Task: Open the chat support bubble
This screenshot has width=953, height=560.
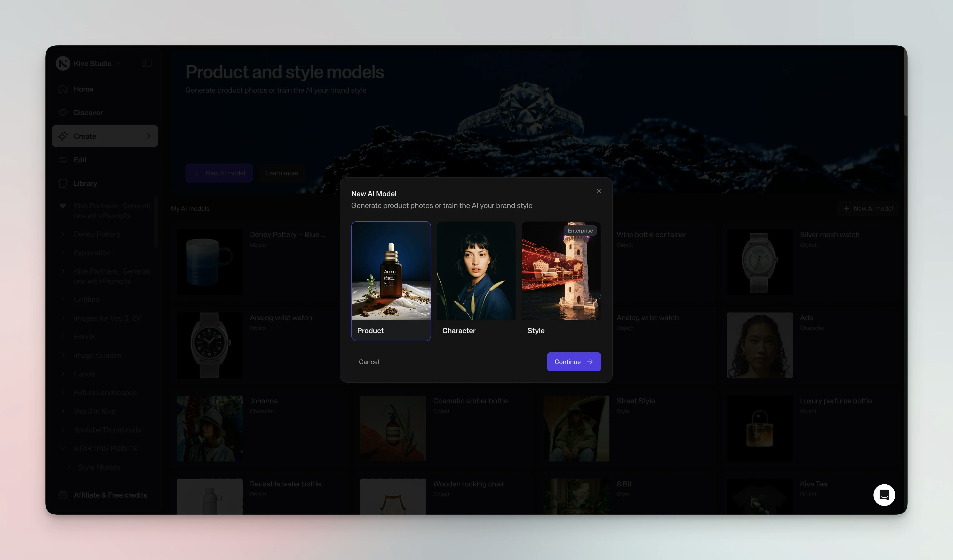Action: pos(884,495)
